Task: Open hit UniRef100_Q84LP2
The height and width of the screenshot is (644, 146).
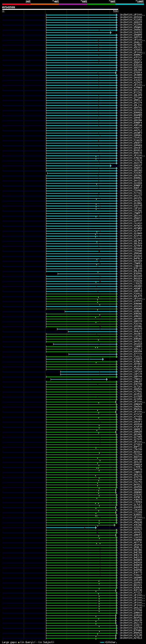Action: (131, 331)
